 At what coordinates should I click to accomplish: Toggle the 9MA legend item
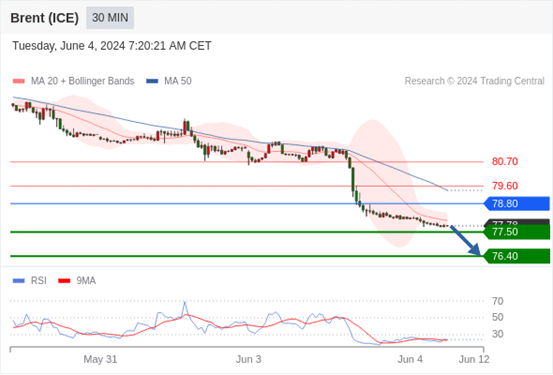point(77,281)
